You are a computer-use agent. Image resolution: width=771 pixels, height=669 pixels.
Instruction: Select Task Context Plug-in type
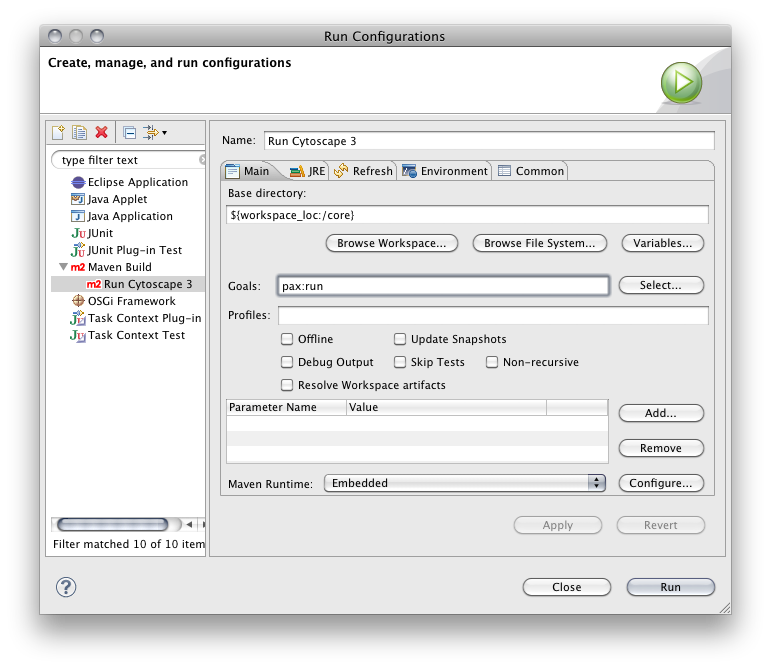(136, 318)
